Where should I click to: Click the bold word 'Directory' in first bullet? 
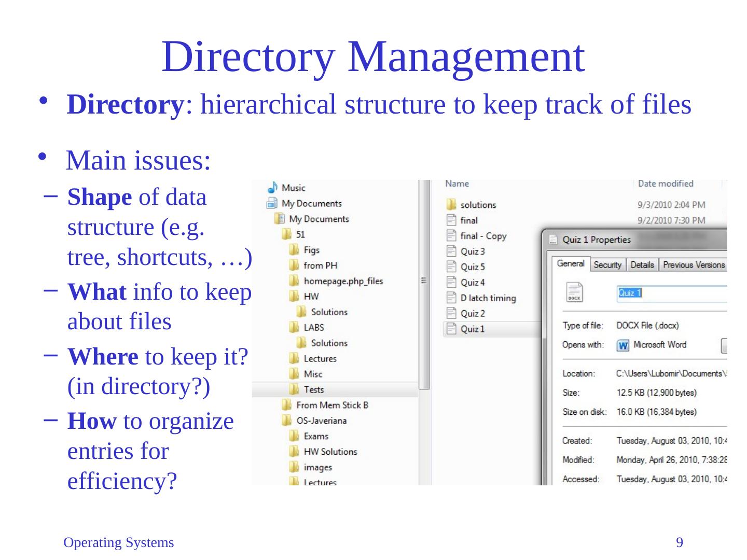pos(126,105)
